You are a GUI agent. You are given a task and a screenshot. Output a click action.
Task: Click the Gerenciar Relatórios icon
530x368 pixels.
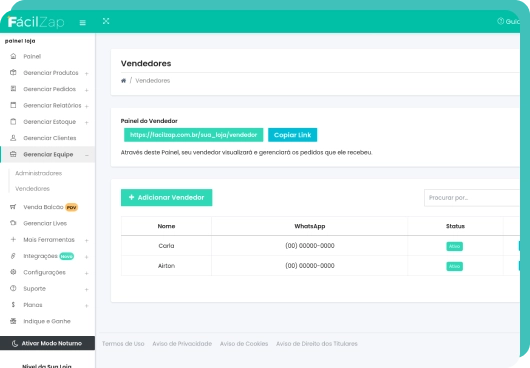pyautogui.click(x=13, y=105)
